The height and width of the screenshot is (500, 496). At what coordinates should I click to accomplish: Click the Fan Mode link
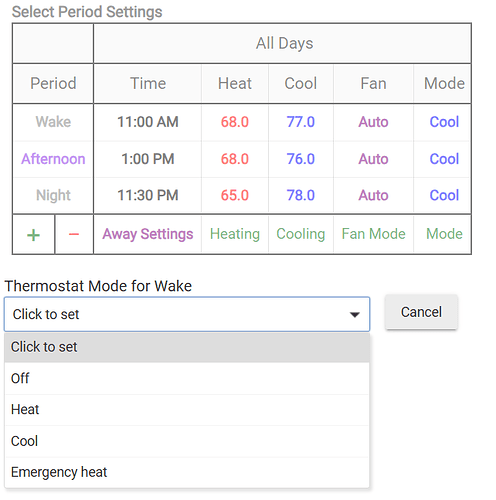373,234
